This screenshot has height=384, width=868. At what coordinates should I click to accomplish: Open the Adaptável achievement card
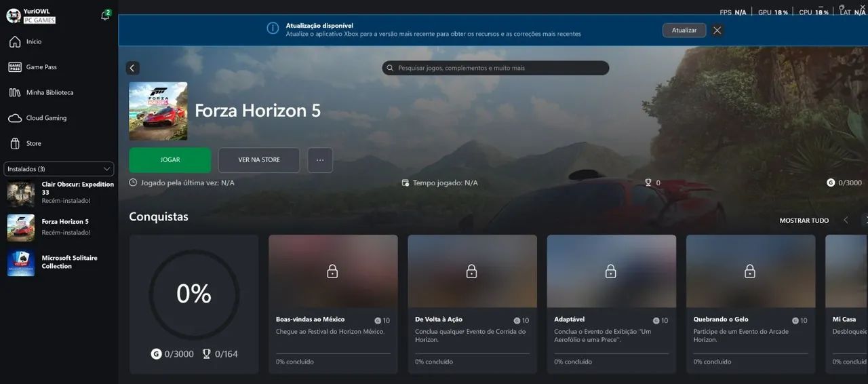pyautogui.click(x=612, y=304)
